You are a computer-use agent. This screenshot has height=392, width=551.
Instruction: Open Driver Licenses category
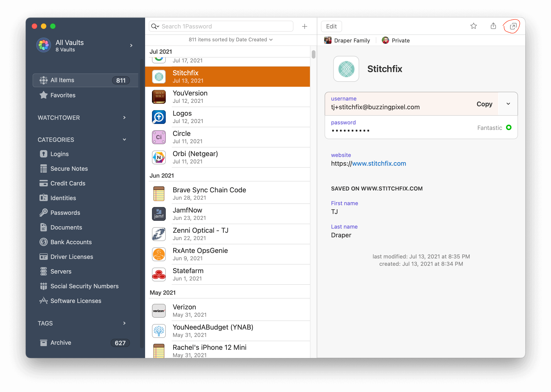(66, 257)
